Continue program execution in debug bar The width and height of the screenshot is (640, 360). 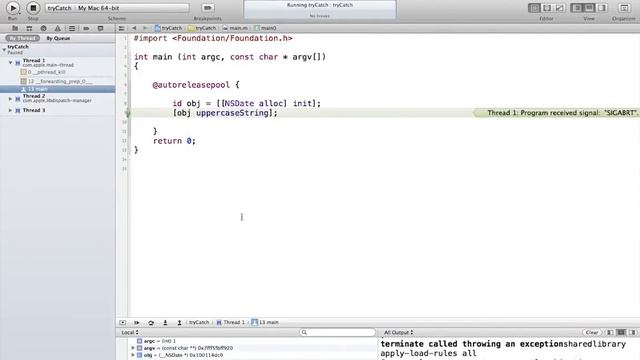[x=137, y=322]
